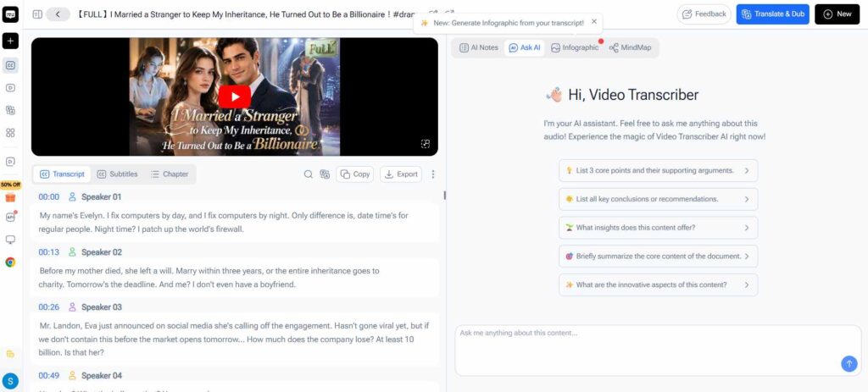868x392 pixels.
Task: Open the Infographic tab
Action: point(575,47)
